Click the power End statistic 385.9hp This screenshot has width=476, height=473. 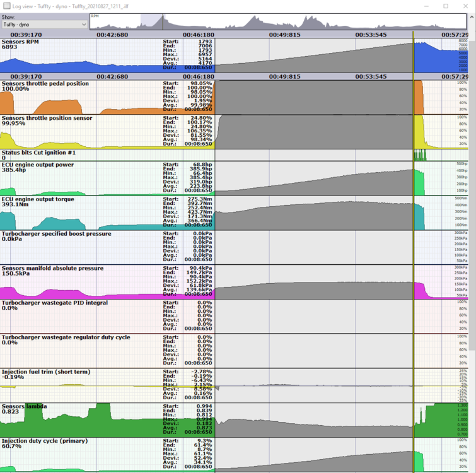pos(201,169)
